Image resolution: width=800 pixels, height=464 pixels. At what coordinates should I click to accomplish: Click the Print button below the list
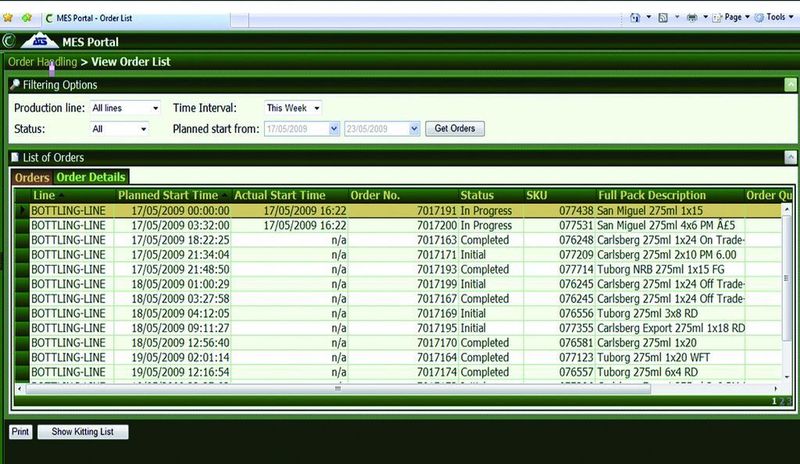20,432
